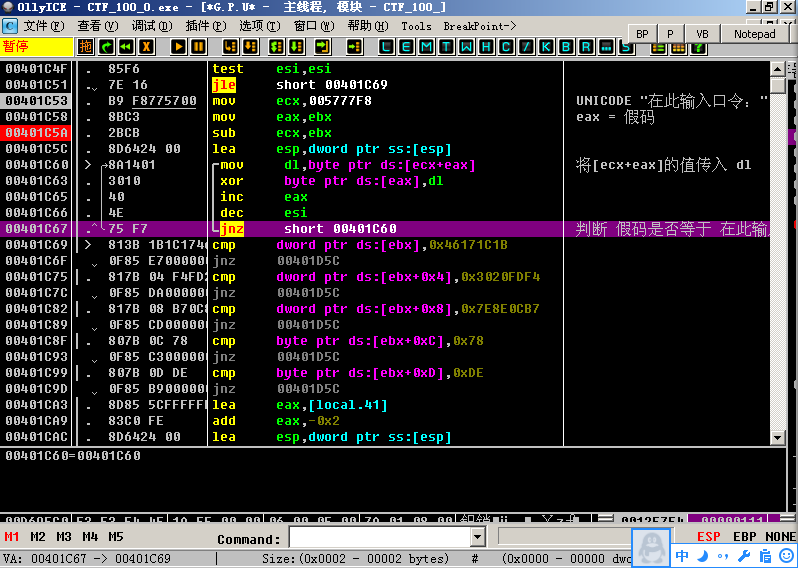Click the Run program play icon
The image size is (798, 568).
[x=178, y=46]
